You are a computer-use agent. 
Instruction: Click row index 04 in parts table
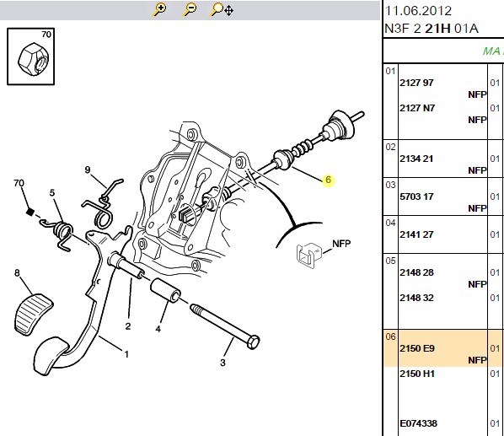point(390,223)
